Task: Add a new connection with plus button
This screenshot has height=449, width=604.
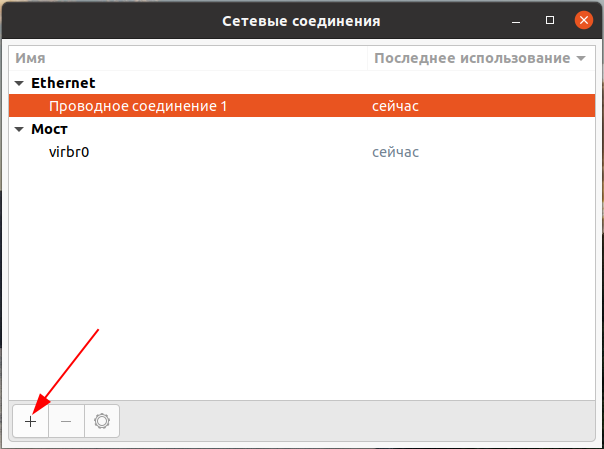Action: coord(30,421)
